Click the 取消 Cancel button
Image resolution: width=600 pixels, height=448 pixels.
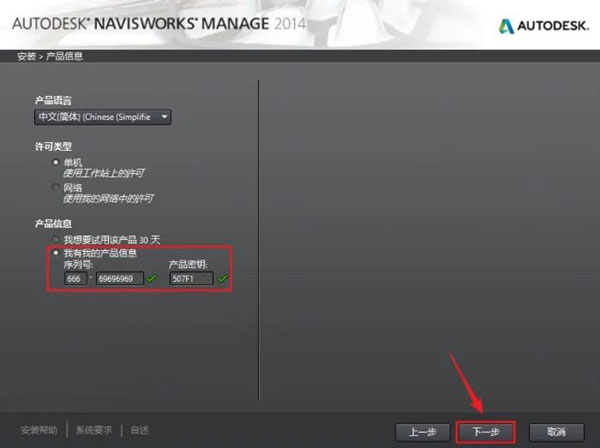(556, 432)
